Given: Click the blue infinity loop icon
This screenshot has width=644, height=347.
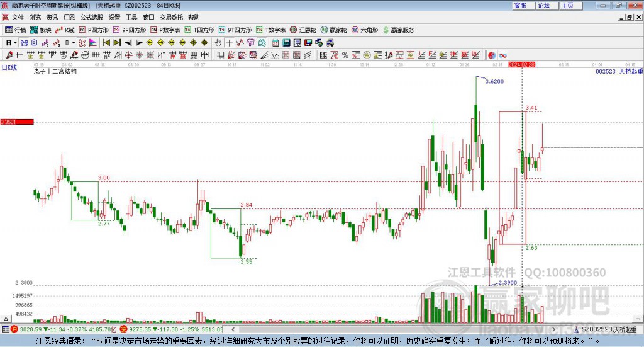Looking at the screenshot, I should (502, 55).
